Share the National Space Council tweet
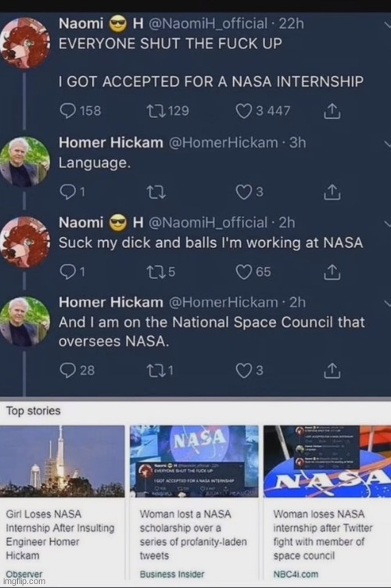 click(x=332, y=370)
